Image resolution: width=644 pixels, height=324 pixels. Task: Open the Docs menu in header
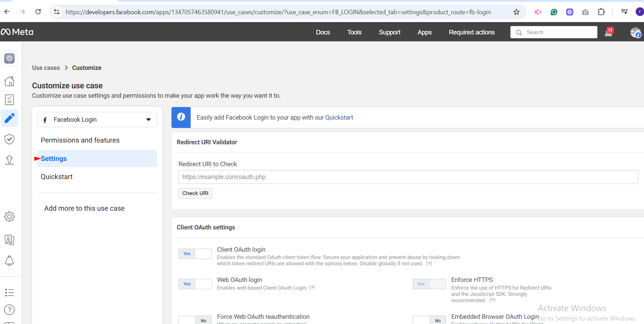tap(323, 32)
